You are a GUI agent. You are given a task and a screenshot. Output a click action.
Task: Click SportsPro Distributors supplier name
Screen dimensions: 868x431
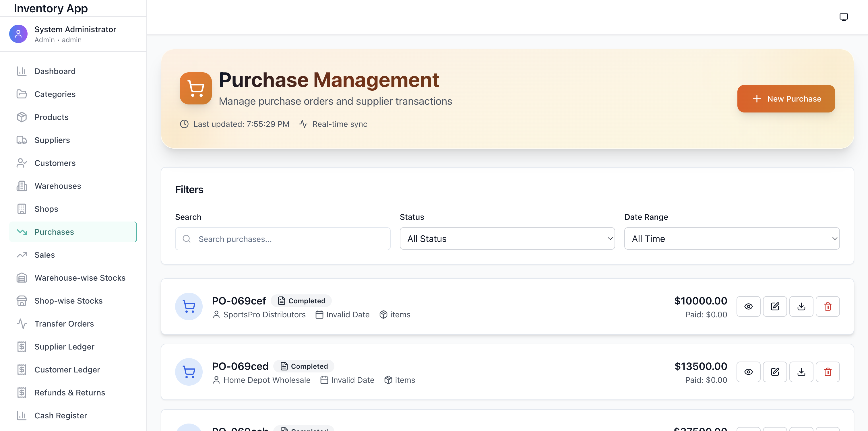265,314
